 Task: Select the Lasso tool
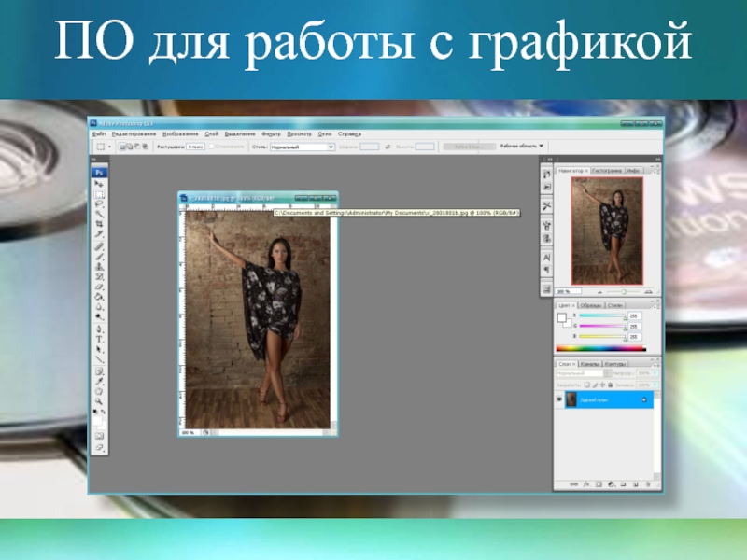tap(99, 205)
